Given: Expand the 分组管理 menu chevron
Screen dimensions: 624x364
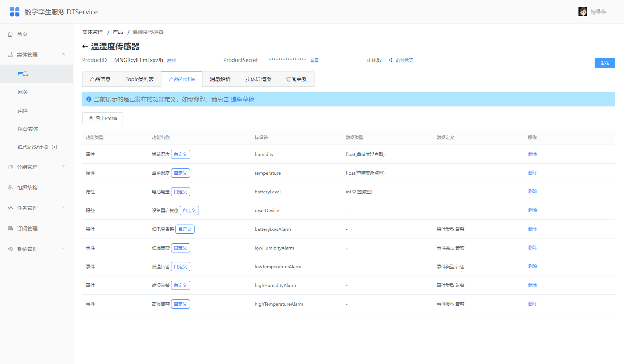Looking at the screenshot, I should tap(64, 167).
